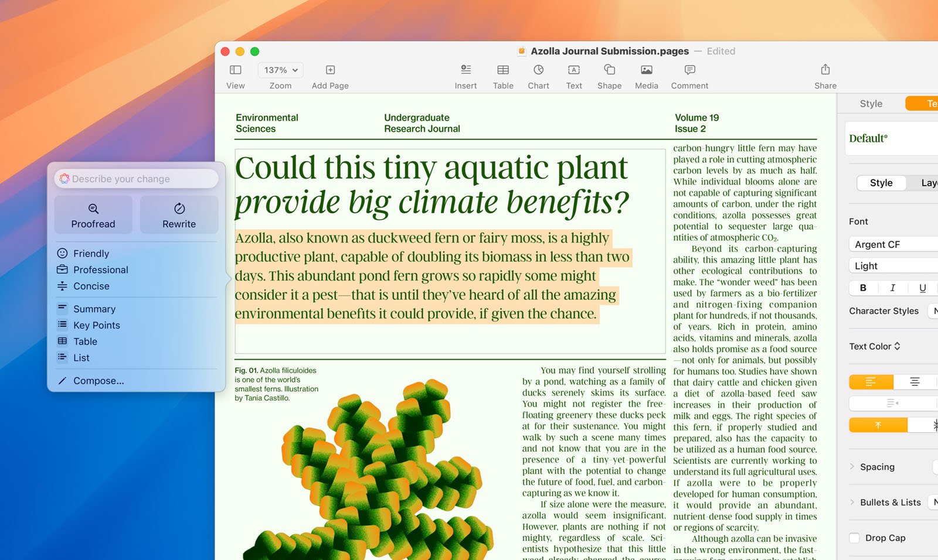Open the 137% zoom dropdown
The height and width of the screenshot is (560, 938).
[281, 70]
